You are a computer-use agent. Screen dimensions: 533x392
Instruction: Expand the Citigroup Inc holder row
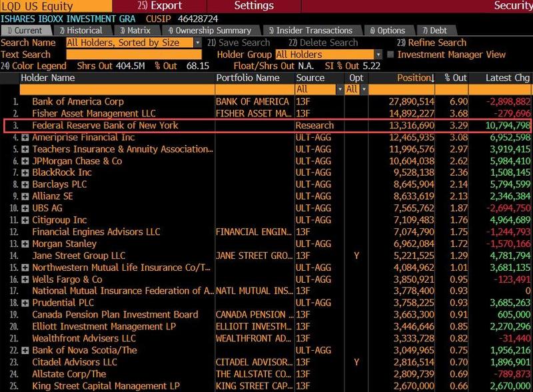coord(25,220)
